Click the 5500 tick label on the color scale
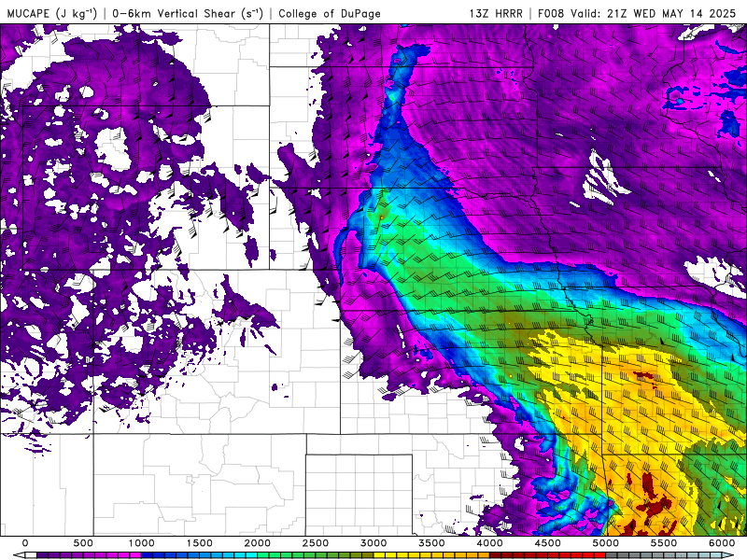The height and width of the screenshot is (560, 747). pyautogui.click(x=664, y=543)
